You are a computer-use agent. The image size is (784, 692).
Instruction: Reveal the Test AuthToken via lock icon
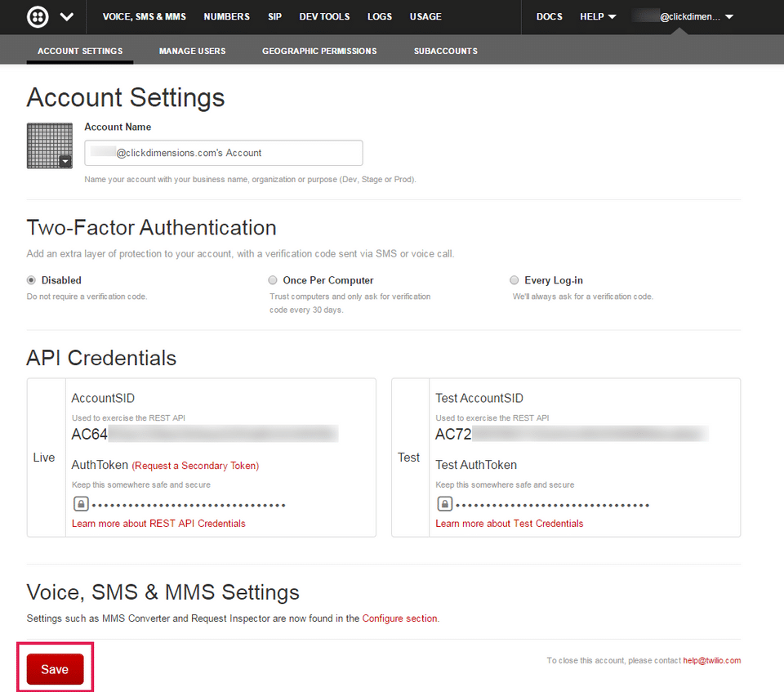pos(444,503)
